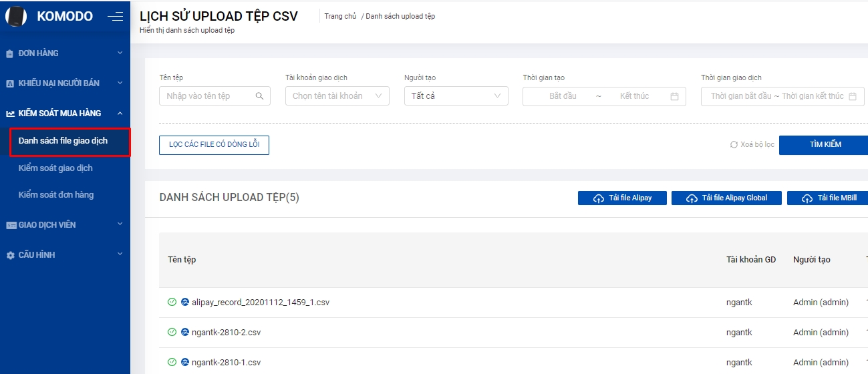Click the calendar icon in Thời gian giao dịch

(852, 96)
